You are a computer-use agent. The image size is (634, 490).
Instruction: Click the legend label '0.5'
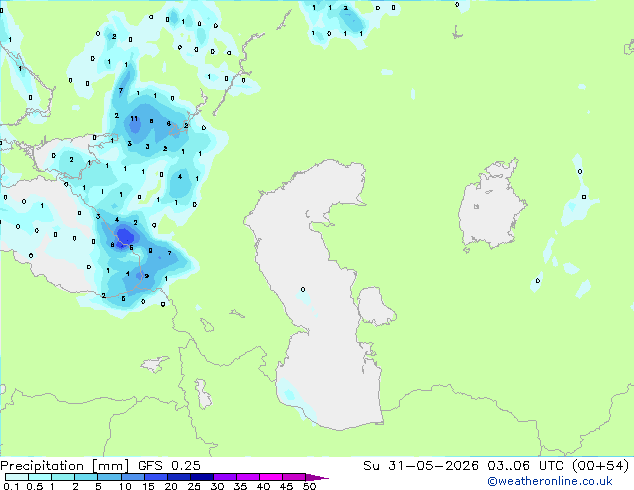(x=35, y=486)
